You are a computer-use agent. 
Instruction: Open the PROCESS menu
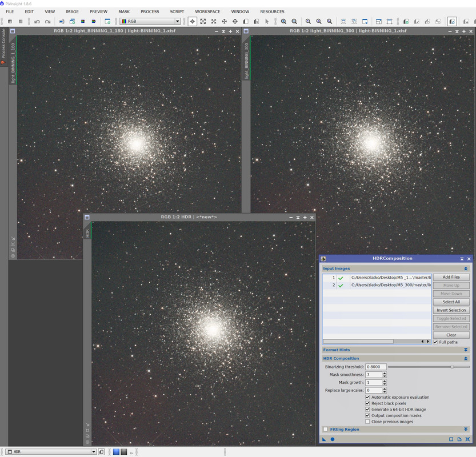tap(150, 11)
